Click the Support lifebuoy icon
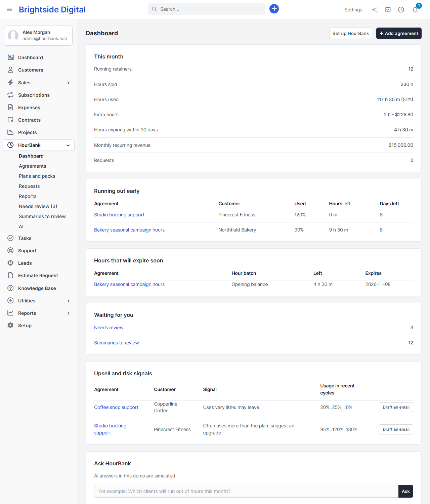The image size is (430, 504). click(11, 251)
